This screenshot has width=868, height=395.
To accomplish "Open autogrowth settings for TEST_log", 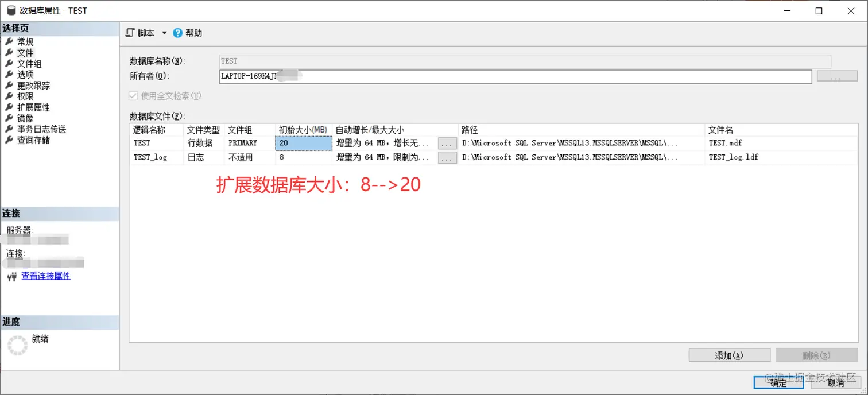I will click(447, 157).
